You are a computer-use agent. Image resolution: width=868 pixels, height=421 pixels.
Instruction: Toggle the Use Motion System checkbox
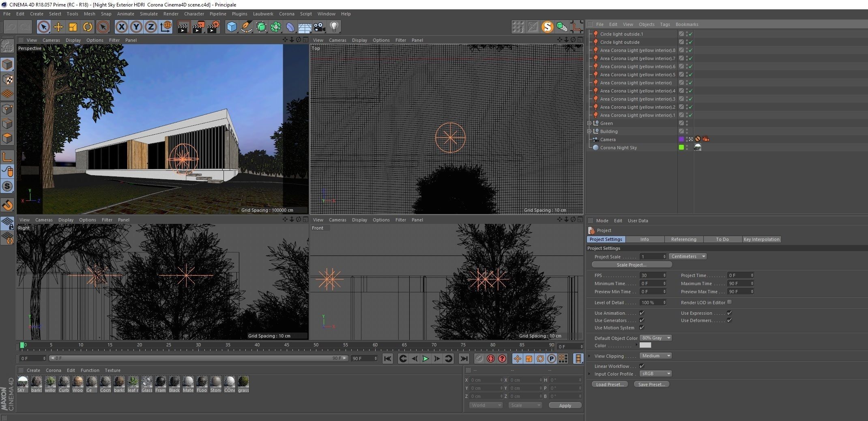click(642, 328)
